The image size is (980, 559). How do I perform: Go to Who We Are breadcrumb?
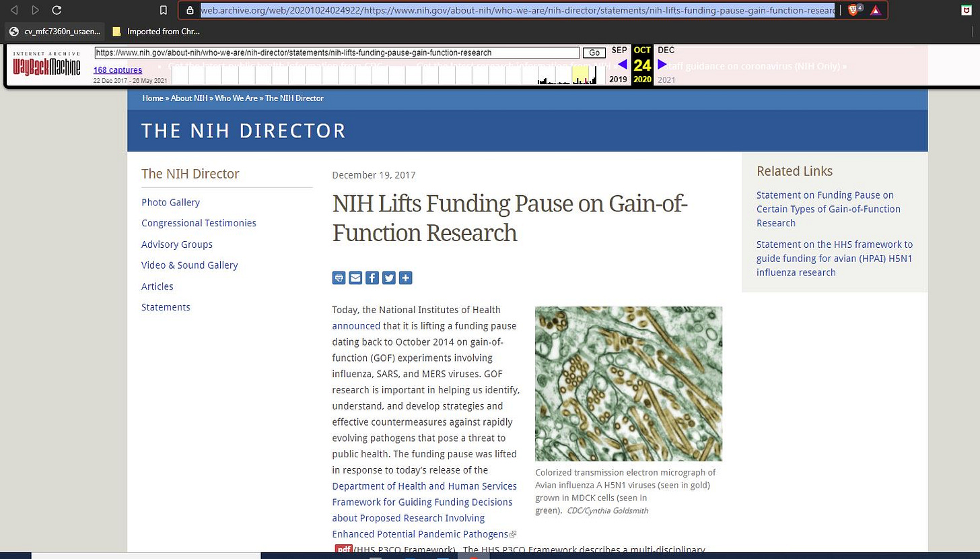pyautogui.click(x=236, y=98)
